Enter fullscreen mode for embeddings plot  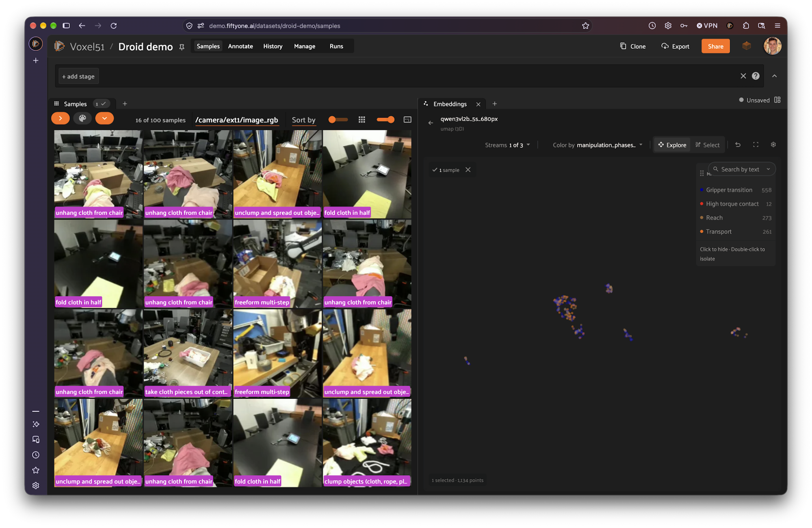pyautogui.click(x=756, y=145)
